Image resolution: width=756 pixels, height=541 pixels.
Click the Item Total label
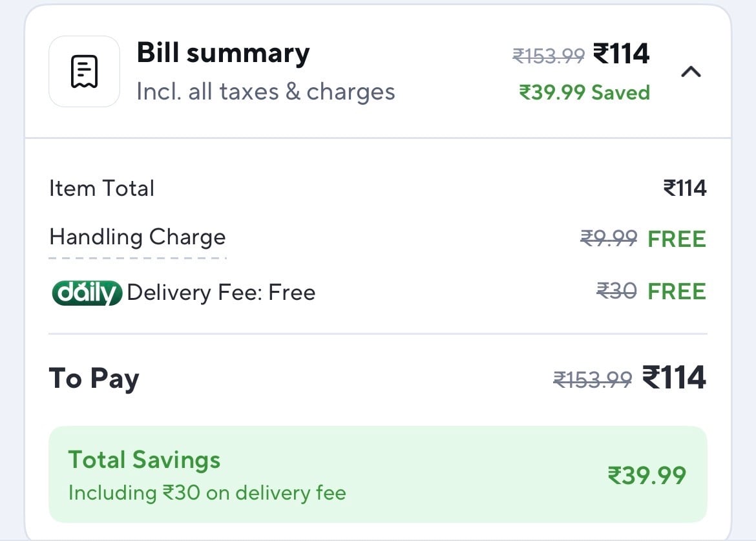click(x=101, y=189)
